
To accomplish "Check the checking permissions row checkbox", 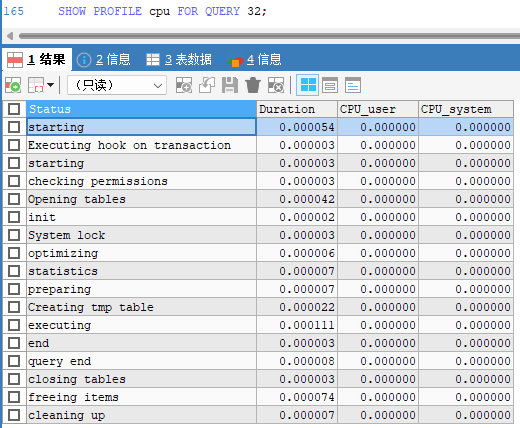I will pos(14,181).
